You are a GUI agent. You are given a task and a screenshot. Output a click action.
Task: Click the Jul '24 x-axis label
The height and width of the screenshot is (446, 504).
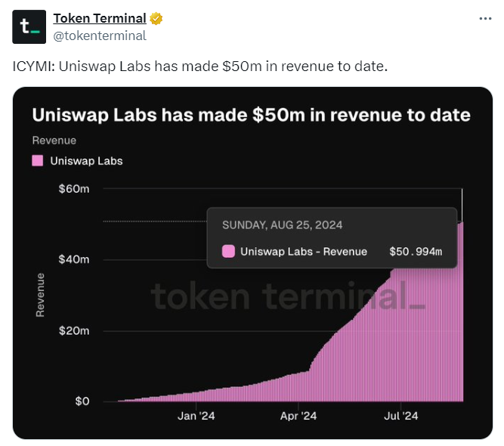(x=400, y=415)
